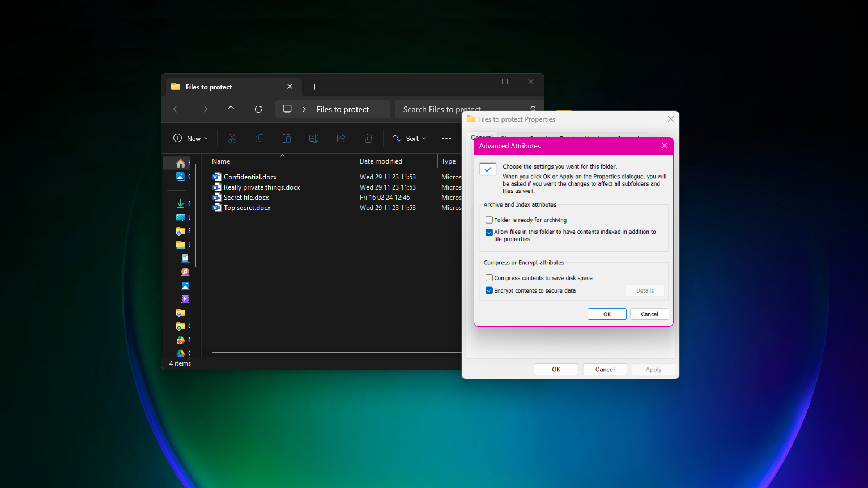Image resolution: width=868 pixels, height=488 pixels.
Task: Select Confidential.docx file name
Action: (250, 177)
